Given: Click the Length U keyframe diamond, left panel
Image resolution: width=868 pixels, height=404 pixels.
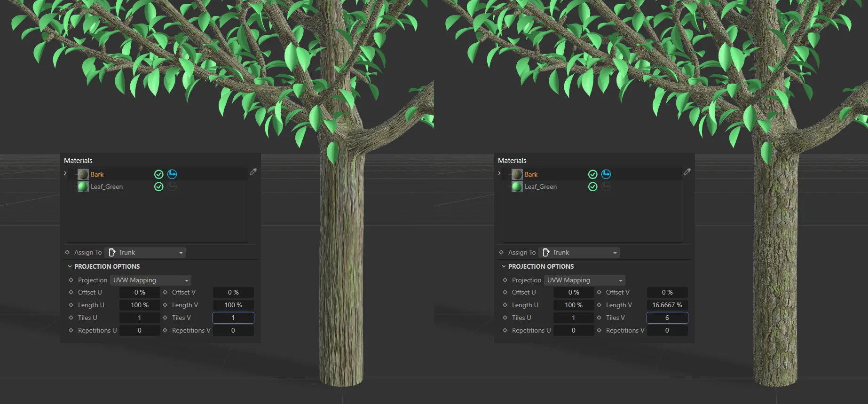Looking at the screenshot, I should (71, 305).
